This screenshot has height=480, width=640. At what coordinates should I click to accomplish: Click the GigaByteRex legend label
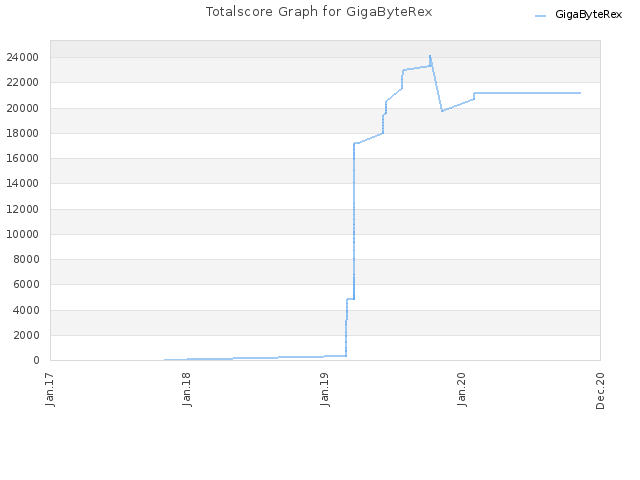click(588, 15)
